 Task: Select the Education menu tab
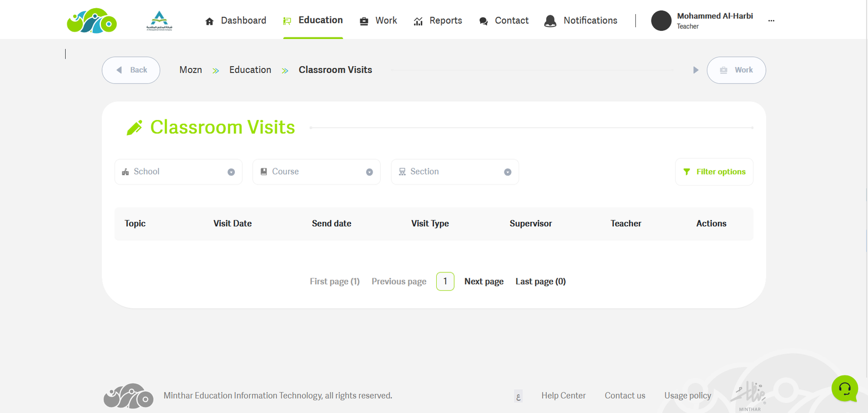[313, 20]
